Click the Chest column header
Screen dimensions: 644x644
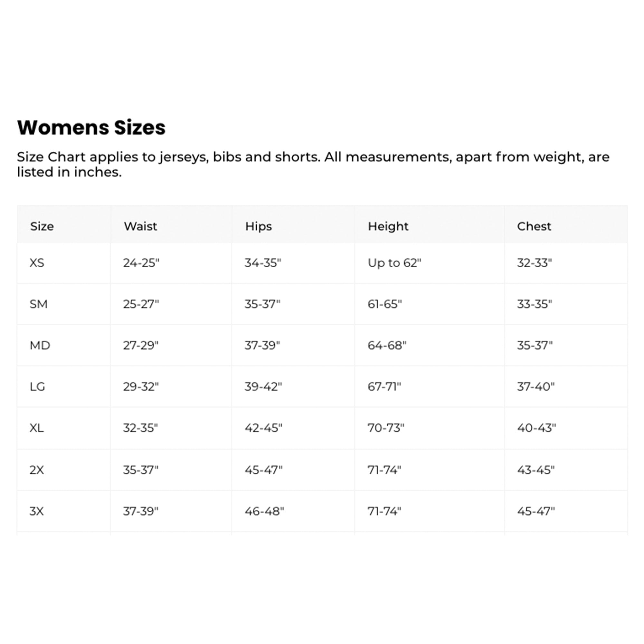[534, 226]
